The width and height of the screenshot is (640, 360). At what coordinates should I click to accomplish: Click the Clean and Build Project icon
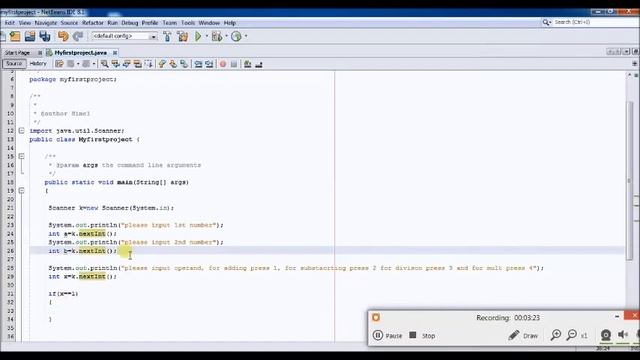(182, 36)
